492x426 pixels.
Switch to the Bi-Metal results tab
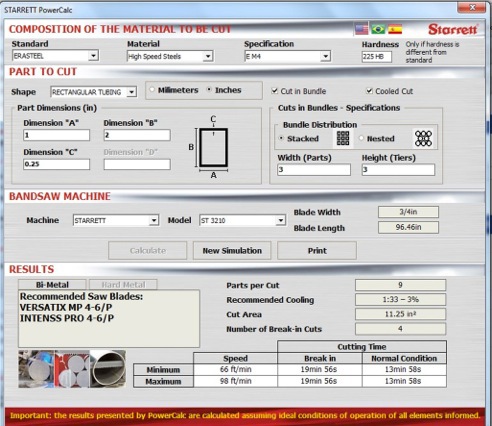[x=52, y=285]
